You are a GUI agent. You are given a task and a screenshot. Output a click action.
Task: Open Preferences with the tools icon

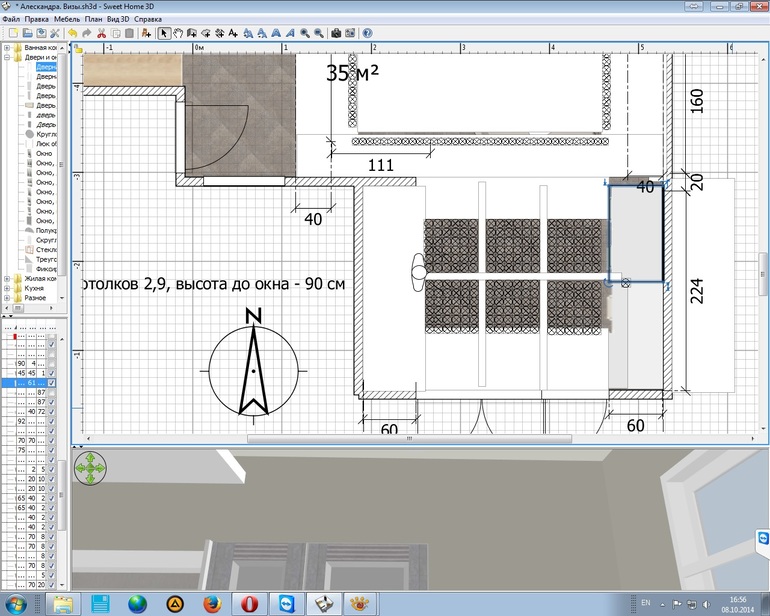(55, 33)
